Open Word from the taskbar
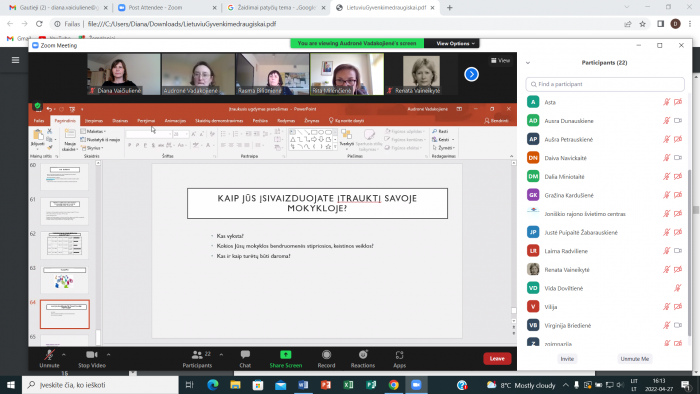700x394 pixels. tap(303, 385)
